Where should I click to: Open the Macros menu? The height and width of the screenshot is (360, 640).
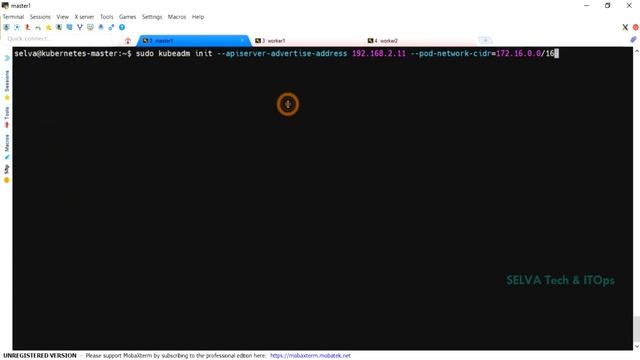(x=177, y=17)
